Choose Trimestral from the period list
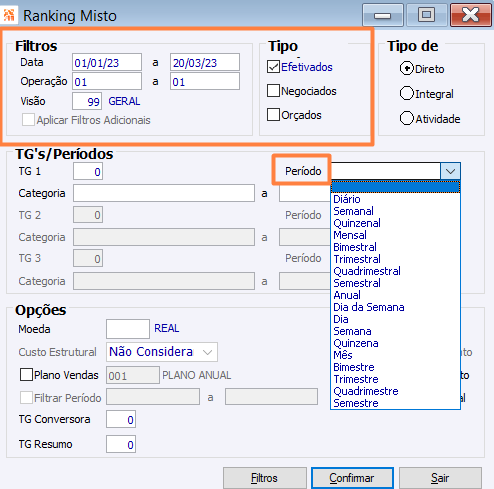Viewport: 494px width, 489px height. point(395,259)
